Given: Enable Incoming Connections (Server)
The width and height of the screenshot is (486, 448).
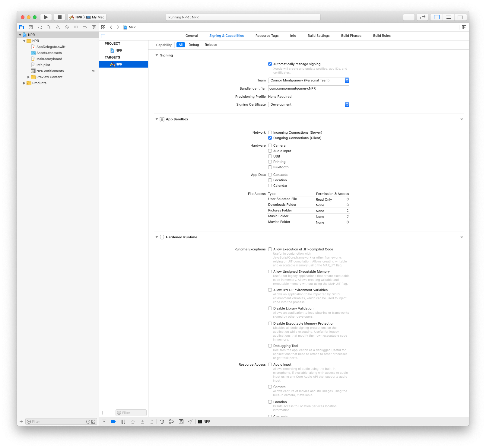Looking at the screenshot, I should [270, 132].
